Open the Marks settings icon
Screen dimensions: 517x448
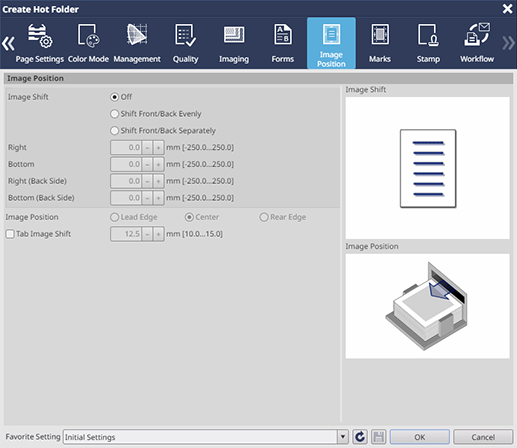380,43
